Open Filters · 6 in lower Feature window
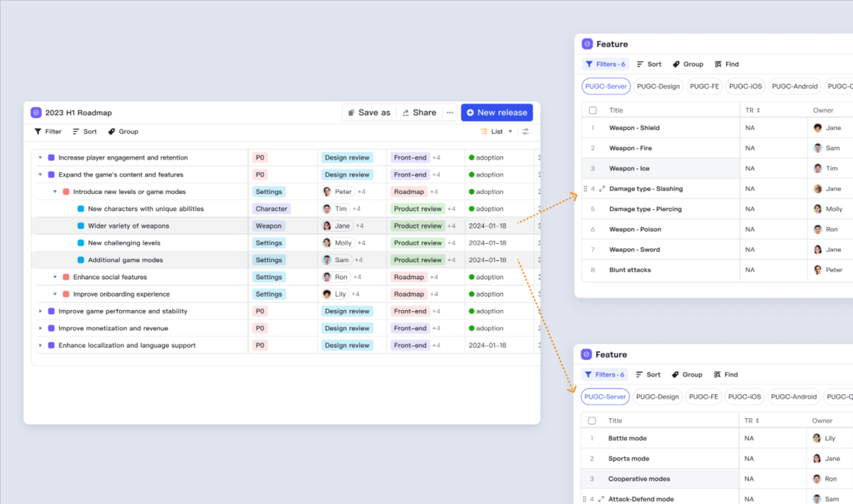This screenshot has height=504, width=853. pos(605,374)
